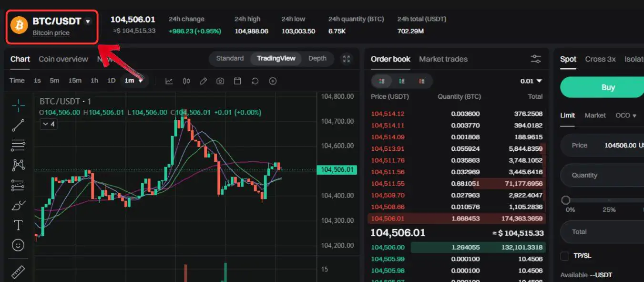Open the Market trades tab
The height and width of the screenshot is (282, 644).
pyautogui.click(x=443, y=59)
